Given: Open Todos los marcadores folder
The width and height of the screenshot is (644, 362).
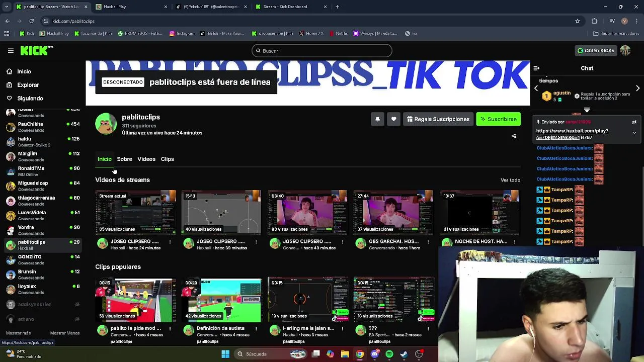Looking at the screenshot, I should pos(616,34).
